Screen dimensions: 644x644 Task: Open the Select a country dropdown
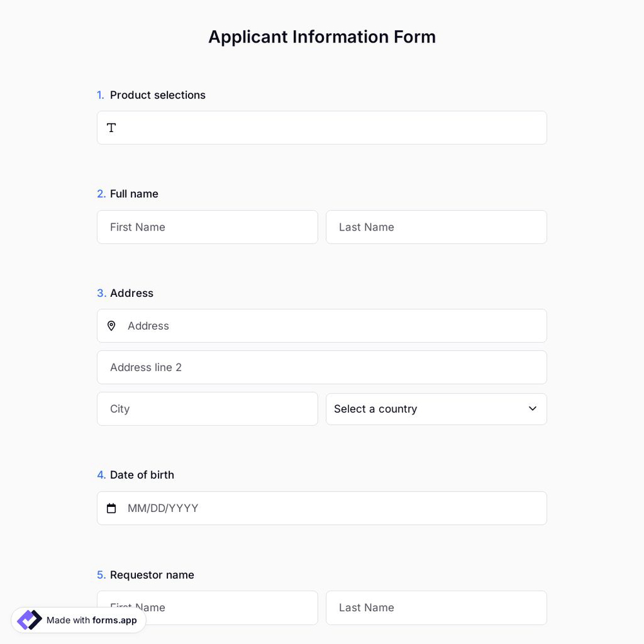(437, 409)
